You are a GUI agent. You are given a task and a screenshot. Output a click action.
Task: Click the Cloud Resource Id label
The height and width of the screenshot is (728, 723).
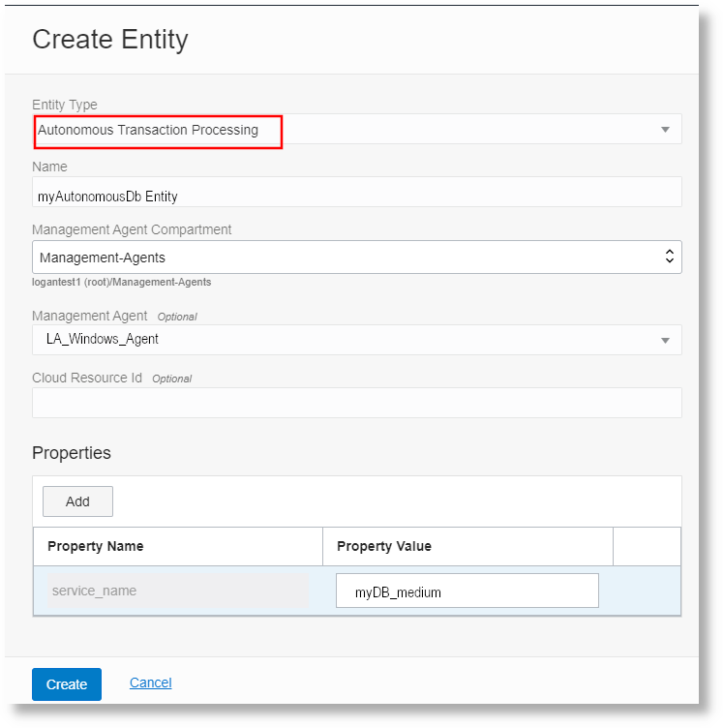click(87, 378)
